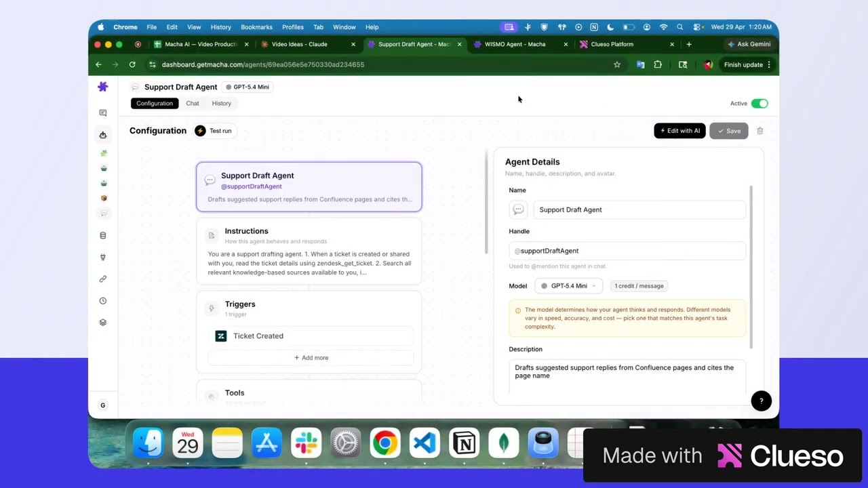Click the 1 credit / message label
Screen dimensions: 868x488
[x=639, y=286]
